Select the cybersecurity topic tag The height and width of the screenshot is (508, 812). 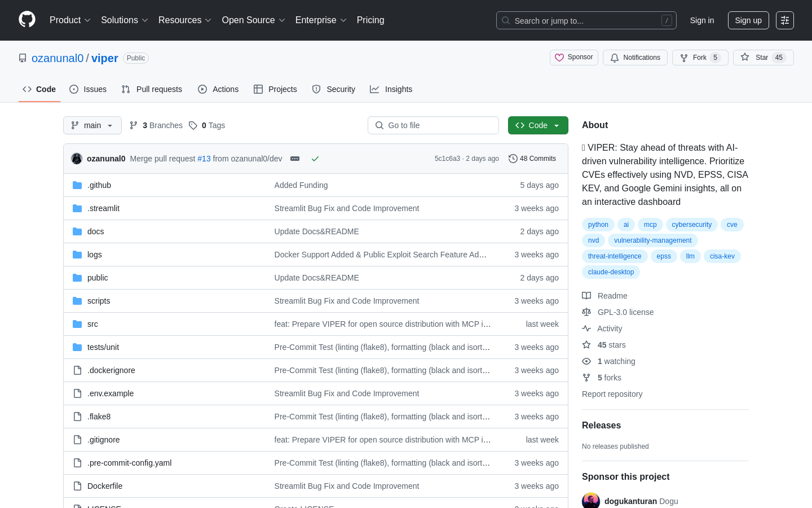pyautogui.click(x=692, y=225)
